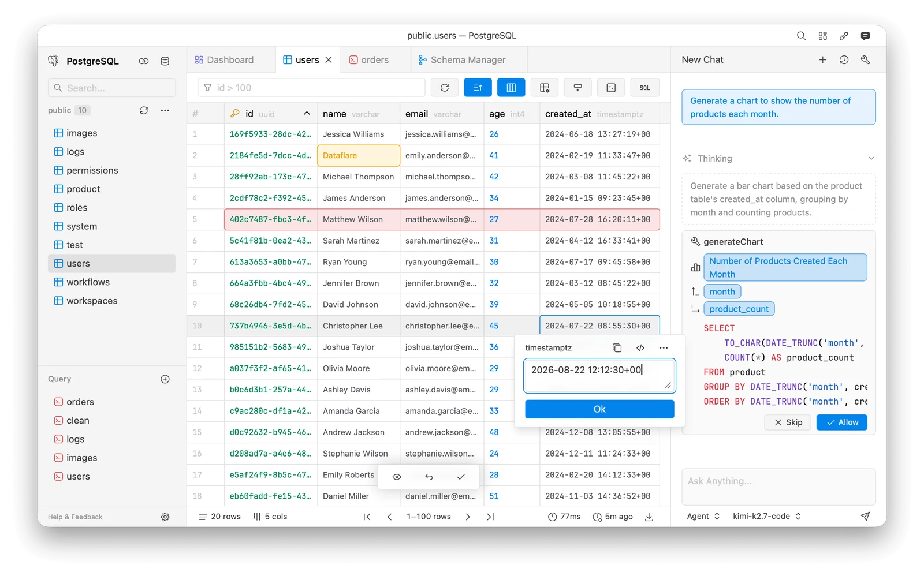Screen dimensions: 924x576
Task: Click the Allow button
Action: tap(841, 422)
